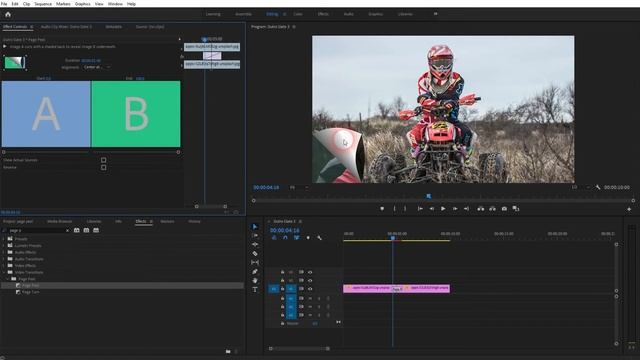Click Go to Out point
Screen dimensions: 640x360
coord(466,209)
